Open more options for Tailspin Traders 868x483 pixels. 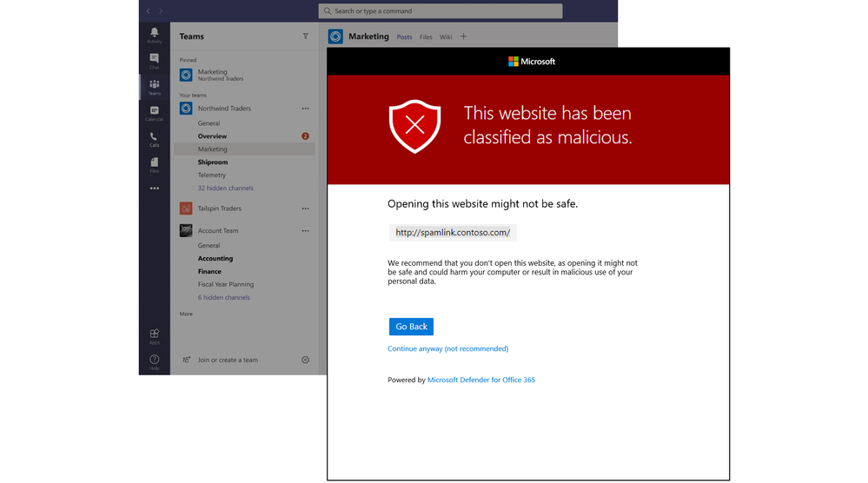305,208
